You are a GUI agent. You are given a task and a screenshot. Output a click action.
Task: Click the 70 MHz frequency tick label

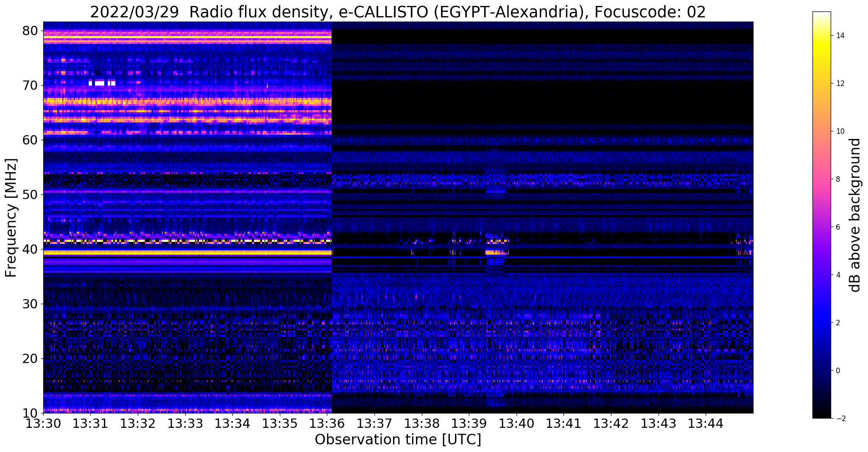pos(31,85)
